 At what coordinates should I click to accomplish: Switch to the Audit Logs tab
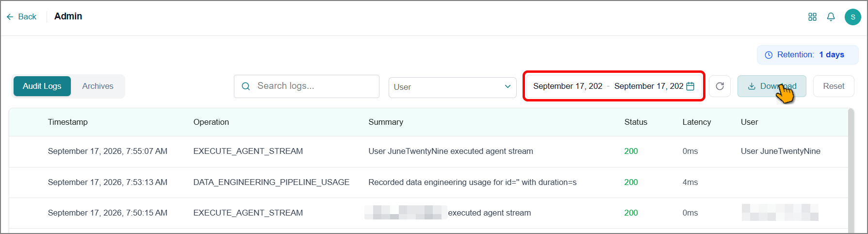point(42,86)
